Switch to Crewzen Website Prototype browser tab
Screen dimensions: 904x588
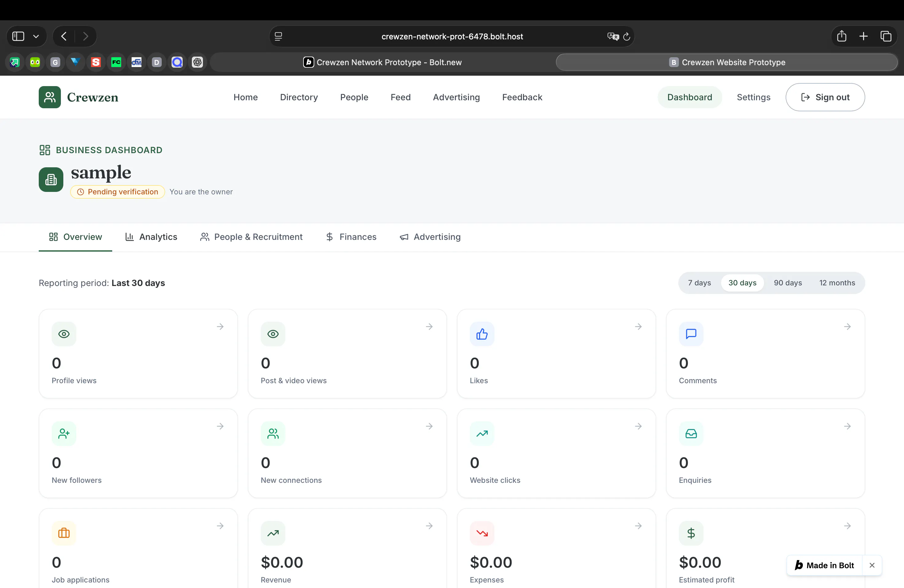click(727, 62)
